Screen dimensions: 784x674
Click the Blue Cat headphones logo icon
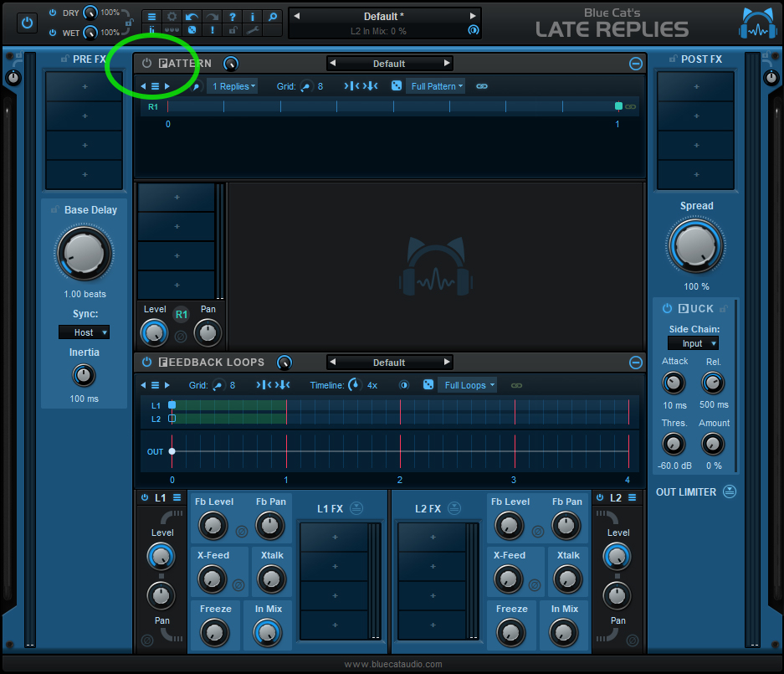[758, 23]
